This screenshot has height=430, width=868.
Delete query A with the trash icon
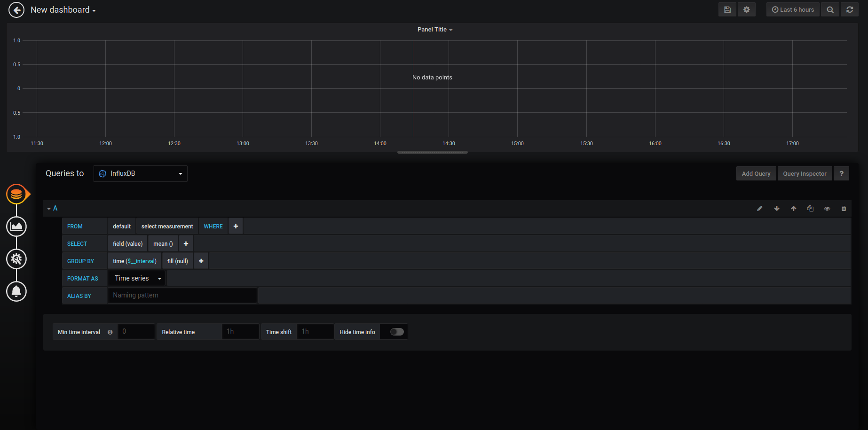844,209
